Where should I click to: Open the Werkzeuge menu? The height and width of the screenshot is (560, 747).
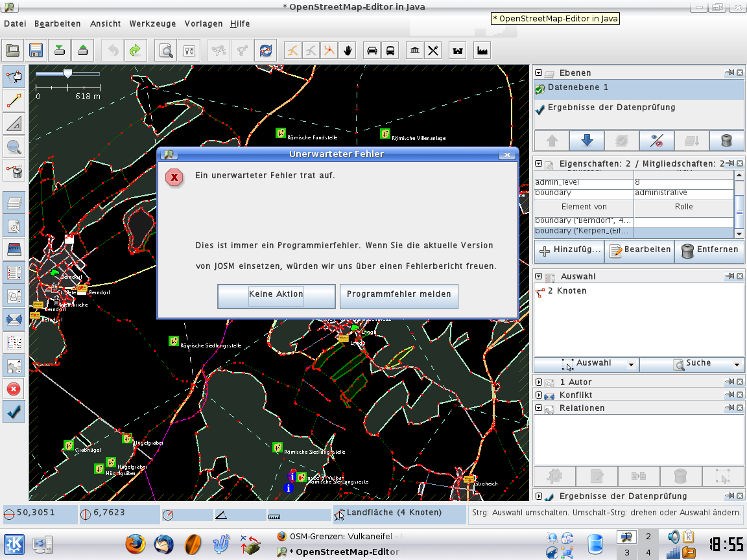tap(152, 23)
